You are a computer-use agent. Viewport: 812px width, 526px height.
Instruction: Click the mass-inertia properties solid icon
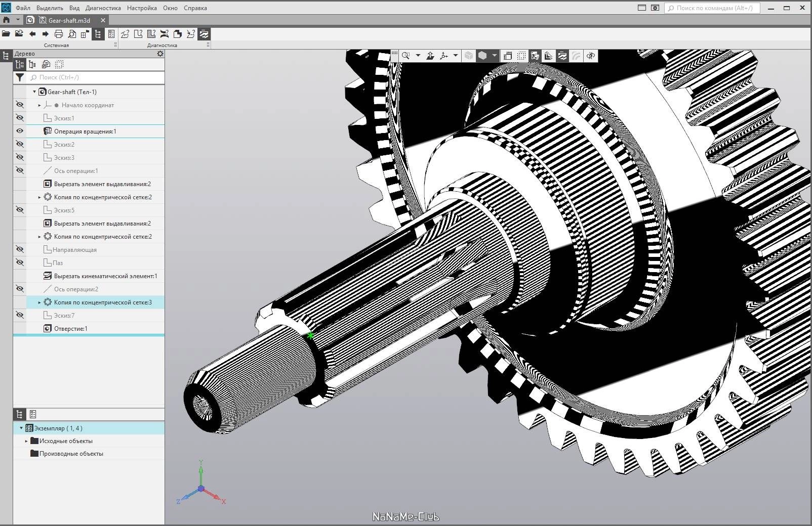[x=178, y=34]
